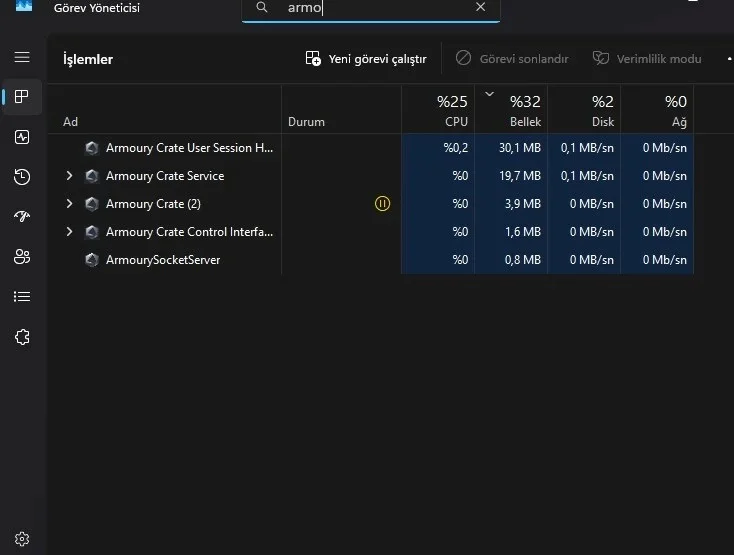Click the Armoury Crate Control Interface icon

tap(92, 232)
